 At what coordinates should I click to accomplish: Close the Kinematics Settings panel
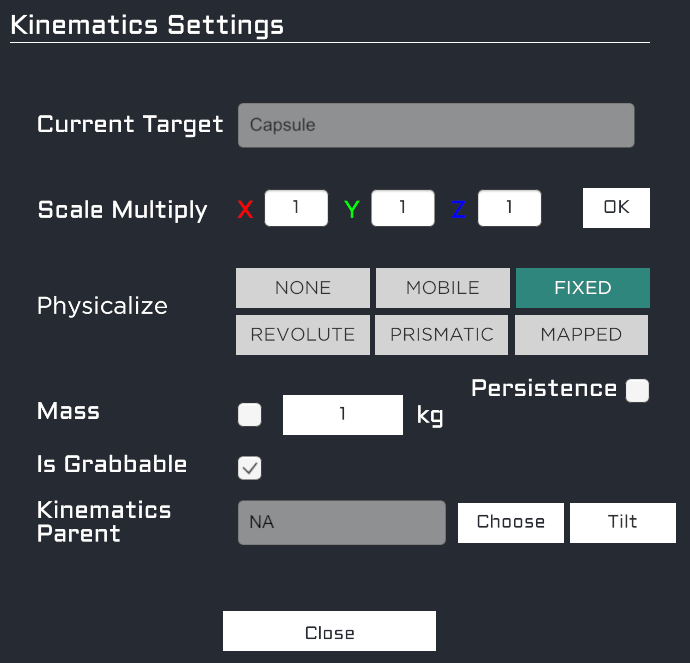pos(329,632)
